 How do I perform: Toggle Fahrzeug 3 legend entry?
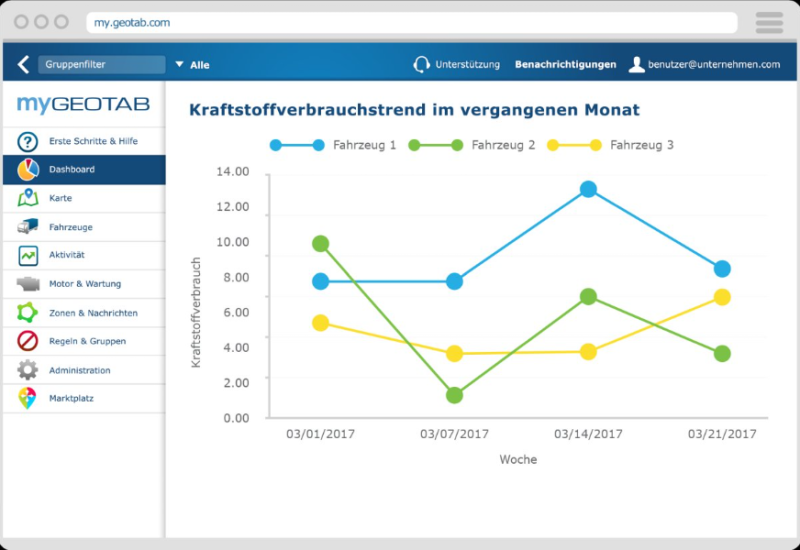610,145
